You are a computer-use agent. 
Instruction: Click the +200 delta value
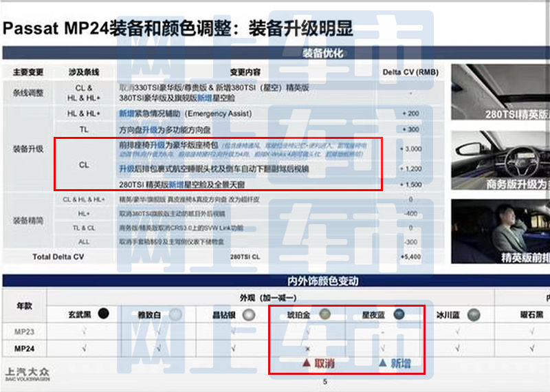click(410, 113)
